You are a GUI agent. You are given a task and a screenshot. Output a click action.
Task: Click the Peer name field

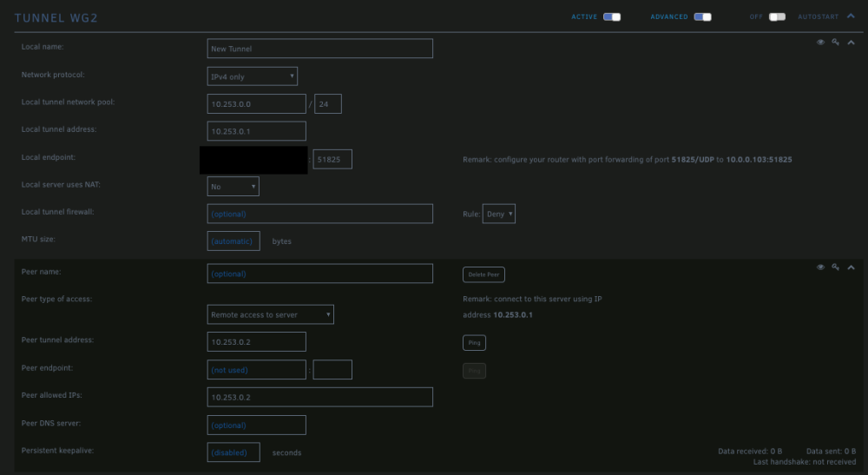pyautogui.click(x=320, y=274)
